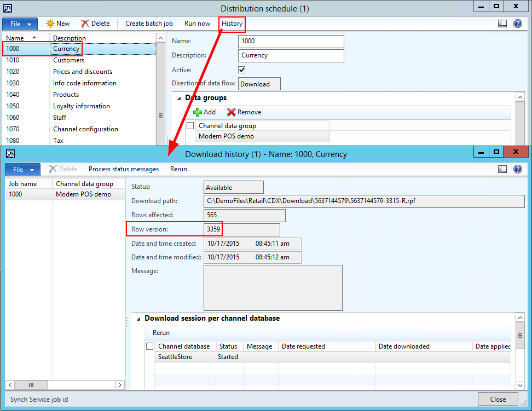
Task: Click Date requested column header
Action: tap(327, 346)
